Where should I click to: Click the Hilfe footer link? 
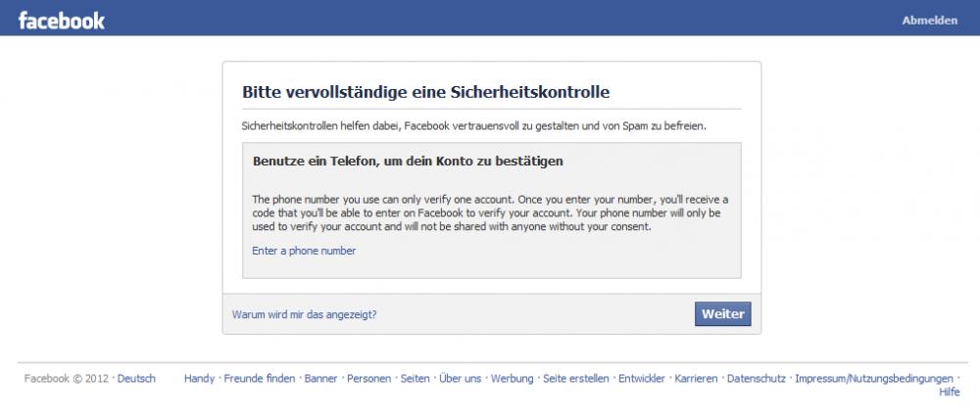(x=949, y=393)
